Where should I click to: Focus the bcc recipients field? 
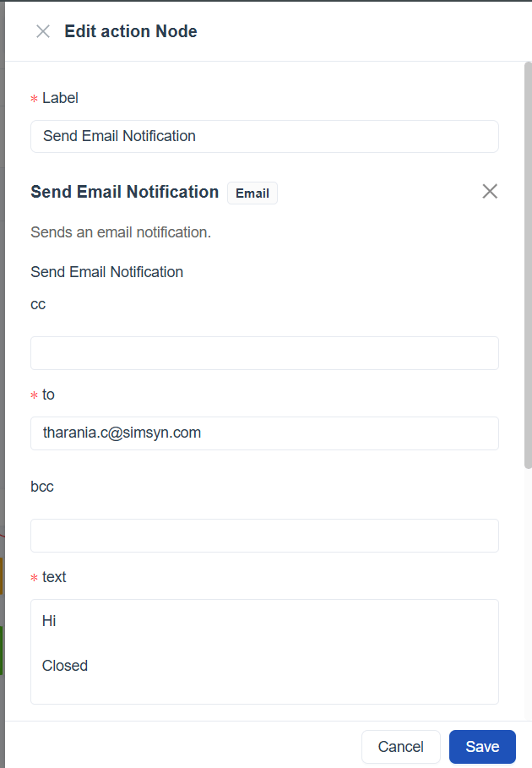click(x=264, y=536)
